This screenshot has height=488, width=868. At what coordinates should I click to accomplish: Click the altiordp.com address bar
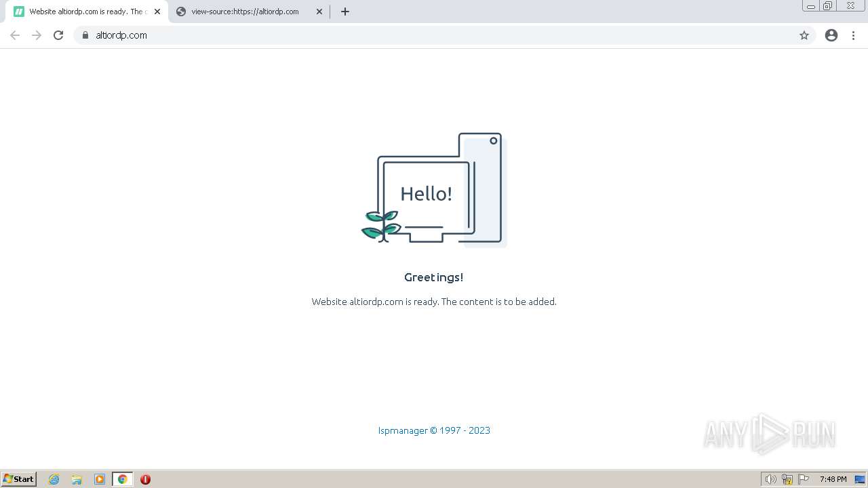point(444,35)
